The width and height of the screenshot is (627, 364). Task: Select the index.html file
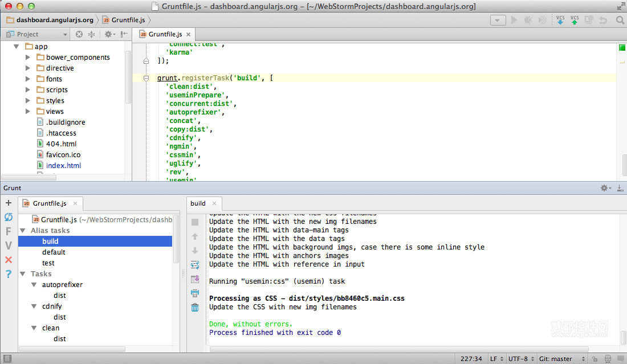pyautogui.click(x=59, y=165)
